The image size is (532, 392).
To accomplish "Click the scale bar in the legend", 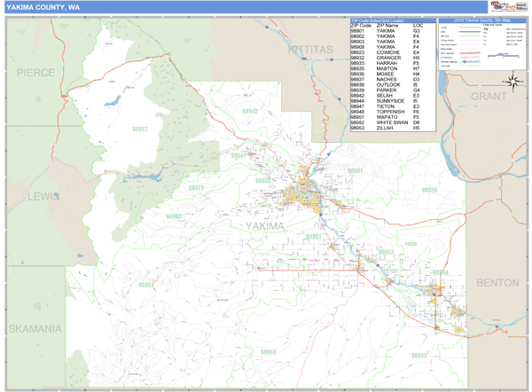I will (503, 56).
